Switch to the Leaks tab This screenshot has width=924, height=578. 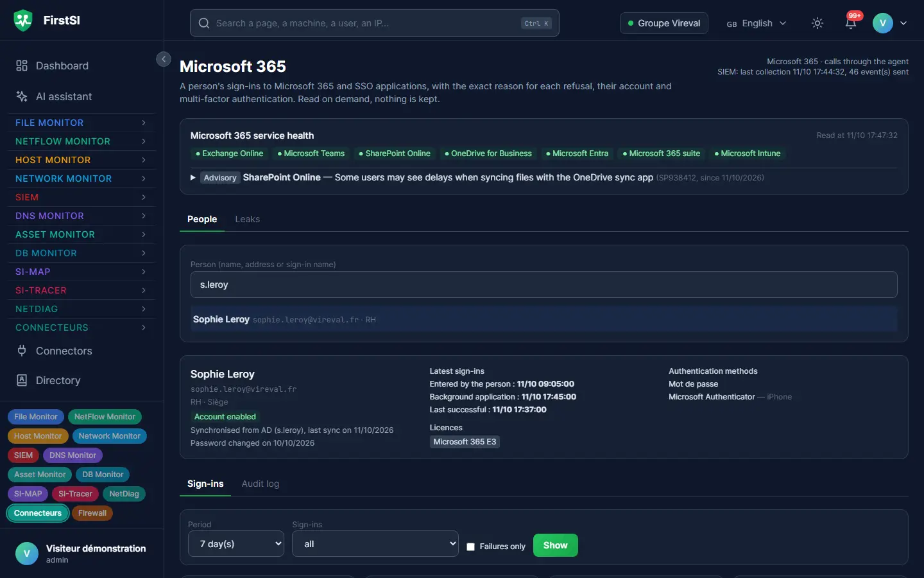tap(248, 219)
